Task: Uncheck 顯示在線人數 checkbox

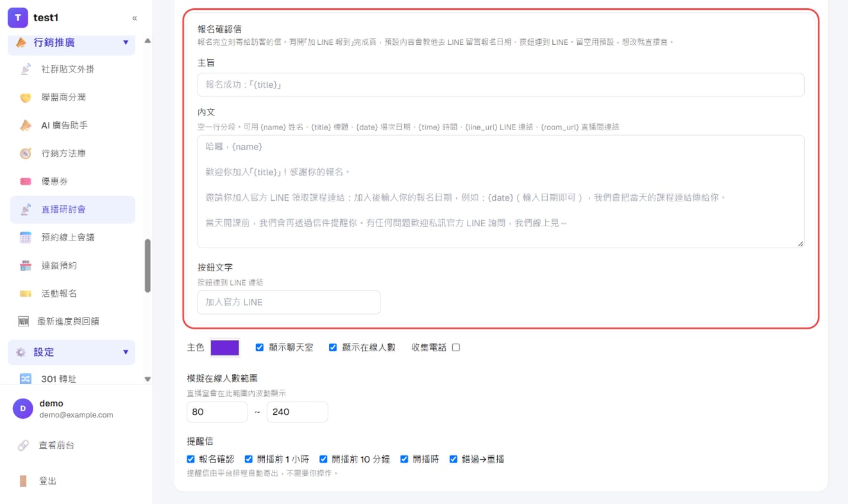Action: tap(333, 348)
